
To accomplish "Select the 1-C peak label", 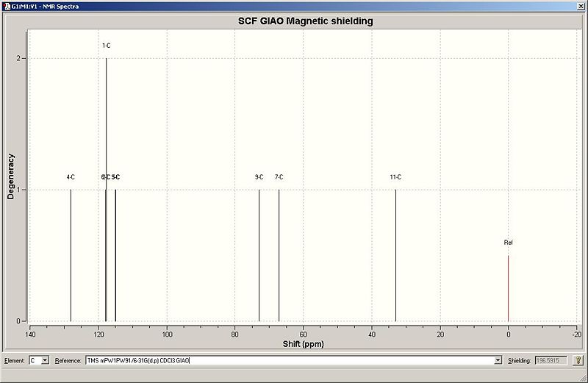I will pos(106,46).
